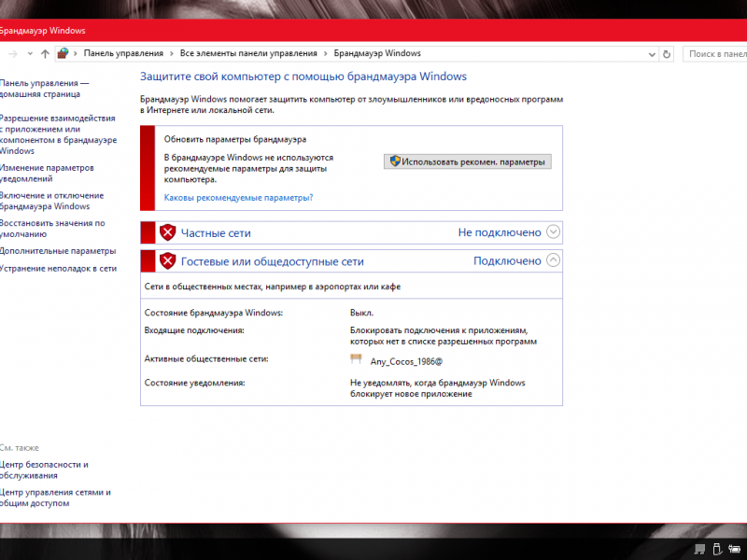The image size is (747, 560).
Task: Click Восстановить значения по умолчанию link
Action: click(x=52, y=229)
